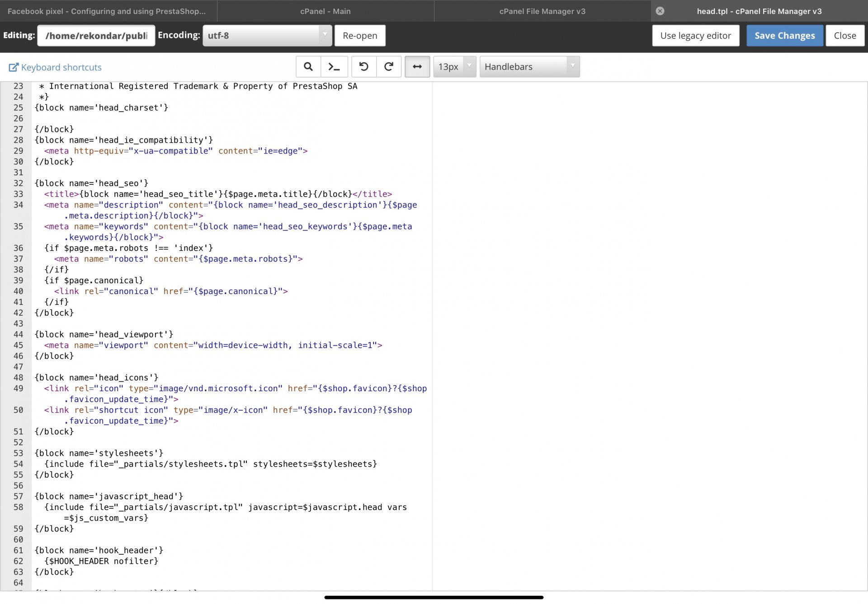Click the Close editor button
868x604 pixels.
pos(844,35)
